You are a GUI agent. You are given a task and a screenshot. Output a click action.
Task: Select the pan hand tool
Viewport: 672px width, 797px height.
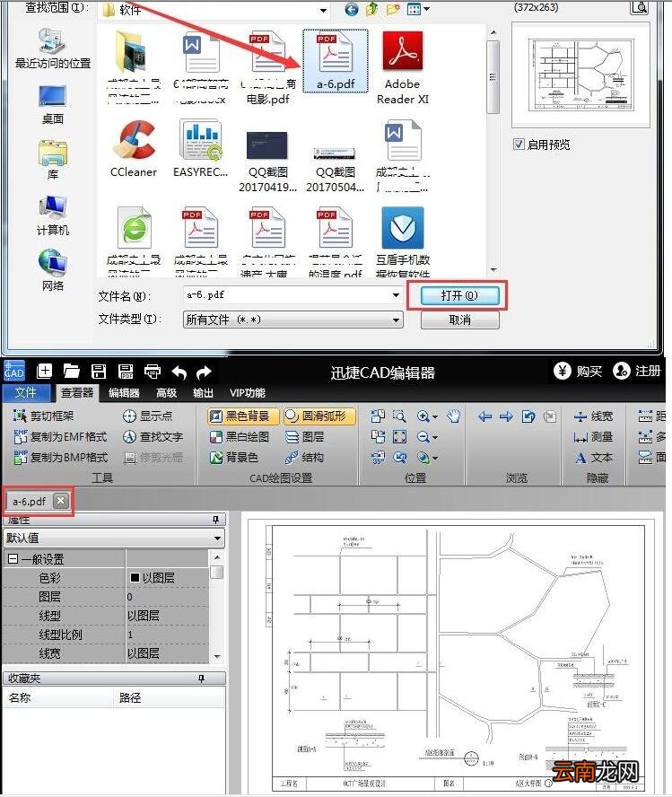tap(454, 416)
